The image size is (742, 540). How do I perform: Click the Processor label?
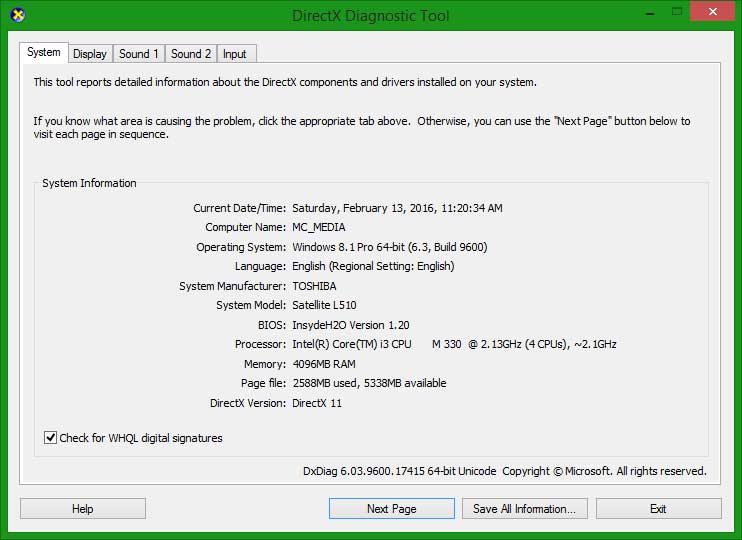pyautogui.click(x=260, y=344)
